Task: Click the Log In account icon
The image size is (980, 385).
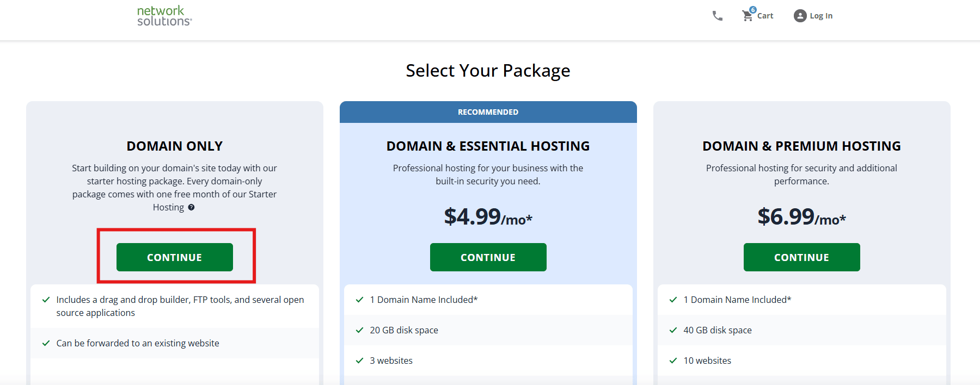Action: (799, 15)
